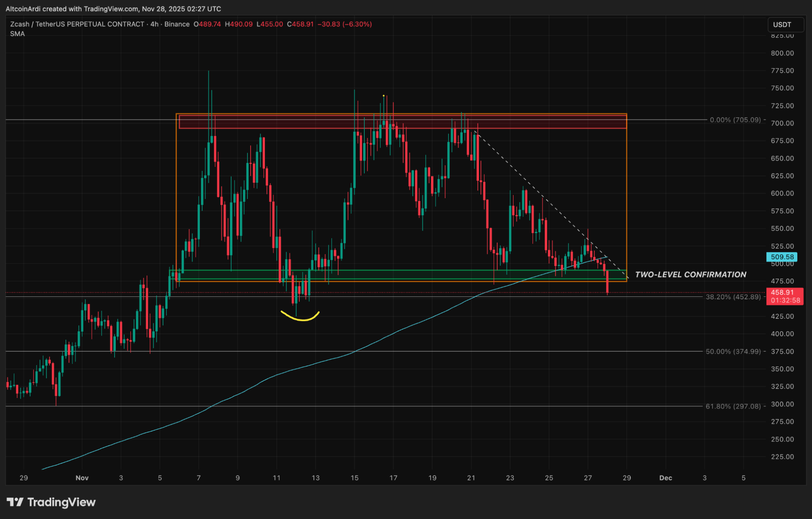Click the SMA indicator label
Image resolution: width=812 pixels, height=519 pixels.
pos(17,34)
